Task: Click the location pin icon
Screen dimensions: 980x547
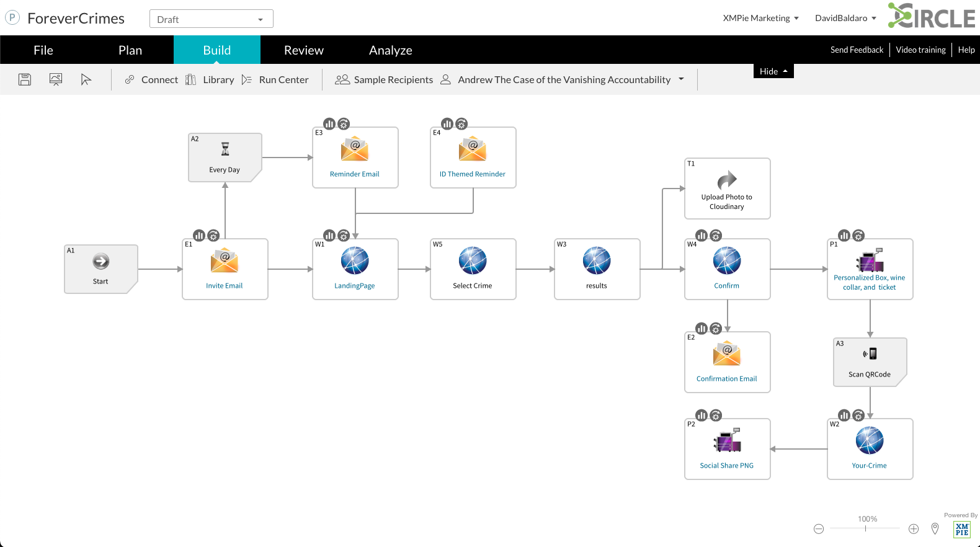Action: tap(935, 528)
